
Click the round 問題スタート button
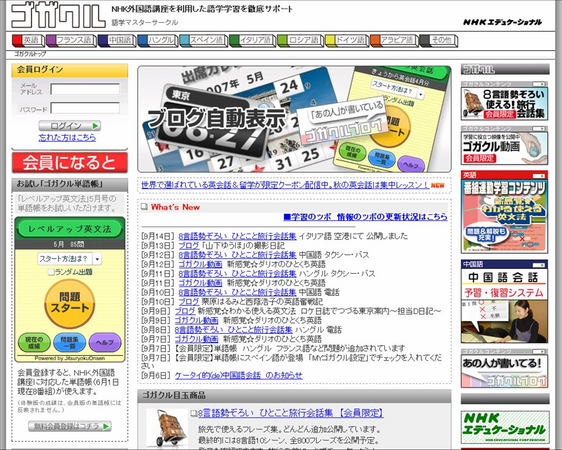(x=70, y=304)
